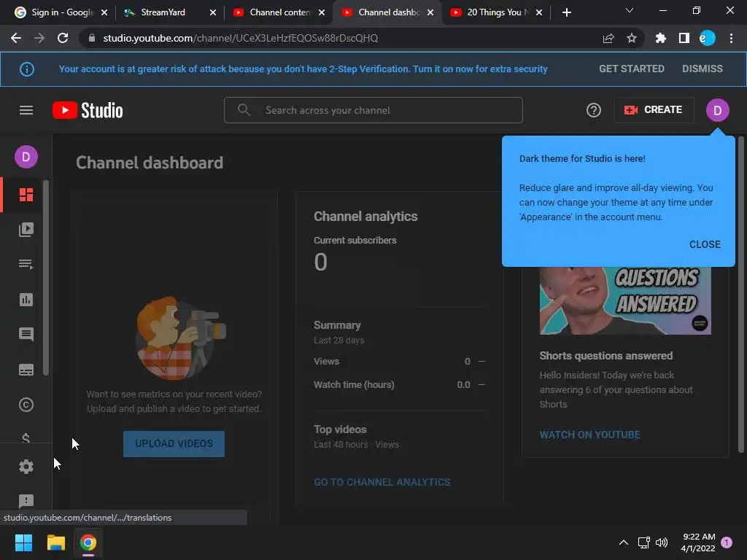Click UPLOAD VIDEOS button
The width and height of the screenshot is (747, 560).
[174, 444]
